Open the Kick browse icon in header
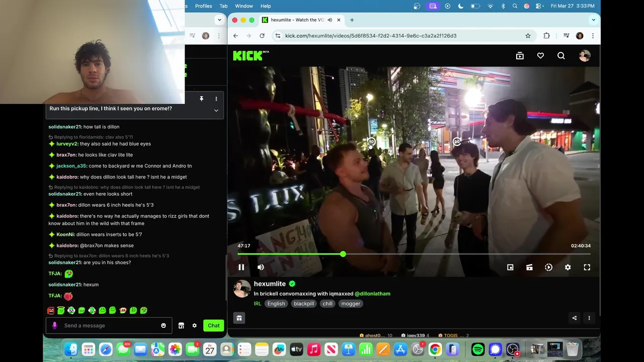The width and height of the screenshot is (644, 362). [520, 56]
